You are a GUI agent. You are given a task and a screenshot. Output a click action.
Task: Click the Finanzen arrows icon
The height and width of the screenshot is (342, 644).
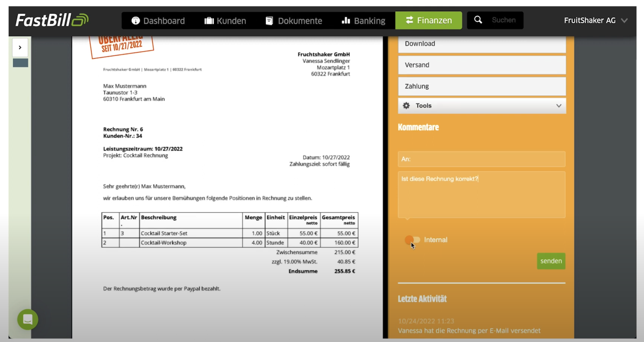(x=409, y=20)
